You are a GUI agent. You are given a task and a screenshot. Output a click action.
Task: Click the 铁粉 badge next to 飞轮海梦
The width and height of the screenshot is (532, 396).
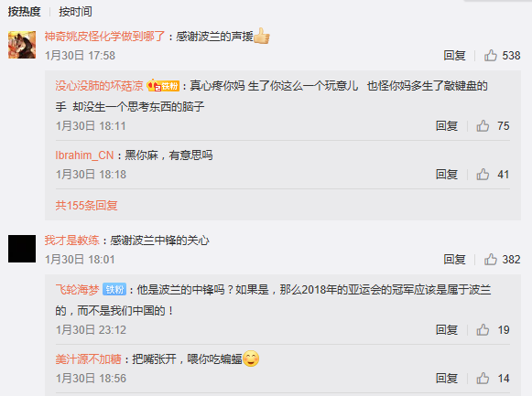pos(114,290)
